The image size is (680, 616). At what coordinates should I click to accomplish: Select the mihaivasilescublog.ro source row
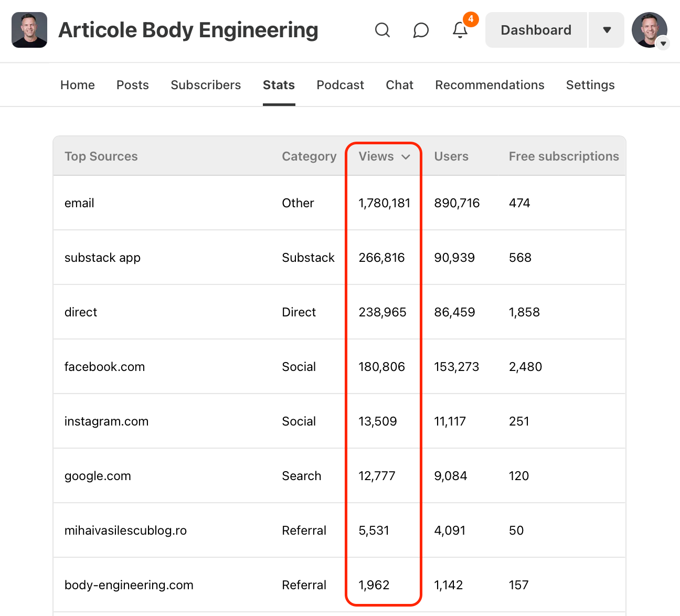[339, 530]
